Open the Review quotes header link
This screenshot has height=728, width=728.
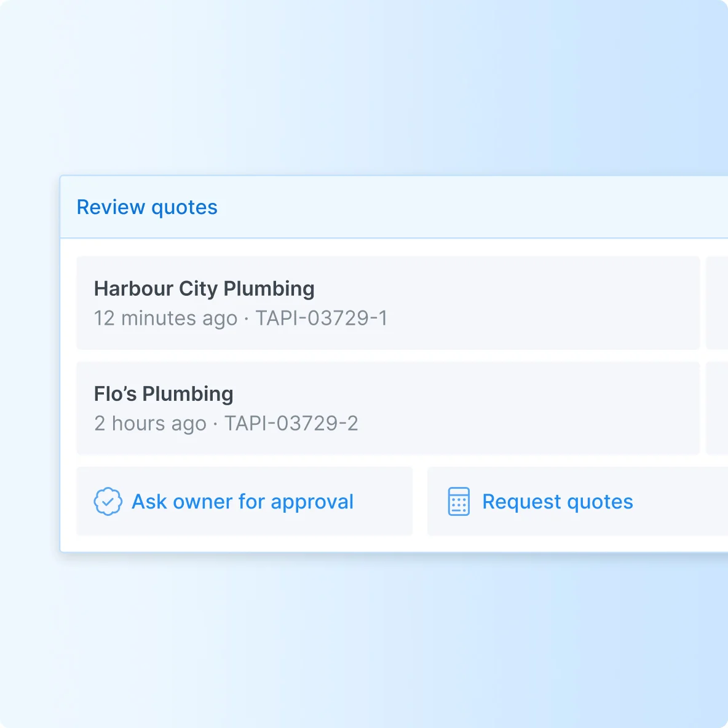147,207
